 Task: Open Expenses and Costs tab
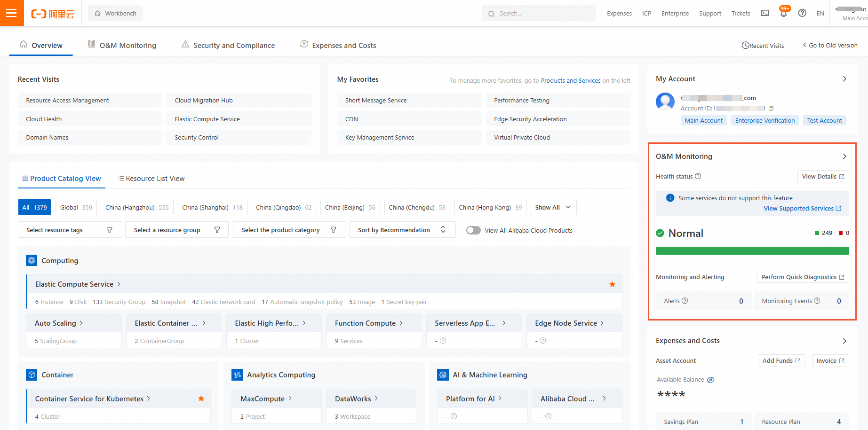tap(338, 45)
